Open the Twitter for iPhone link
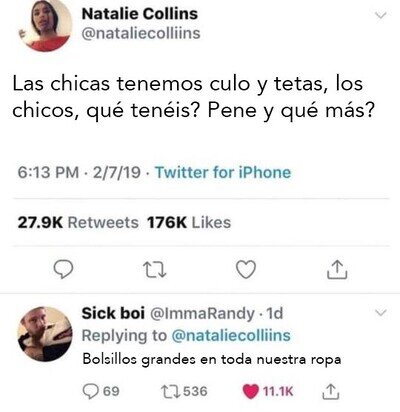This screenshot has height=412, width=400. (223, 173)
